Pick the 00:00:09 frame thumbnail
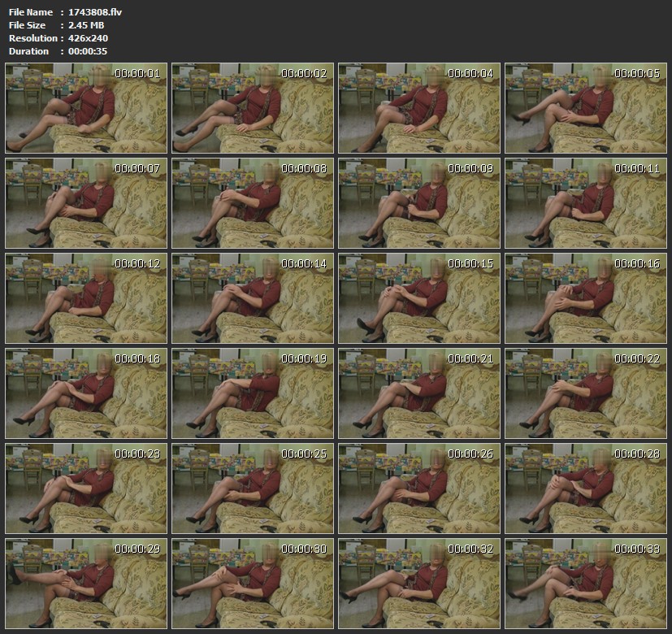The image size is (672, 634). pyautogui.click(x=419, y=203)
